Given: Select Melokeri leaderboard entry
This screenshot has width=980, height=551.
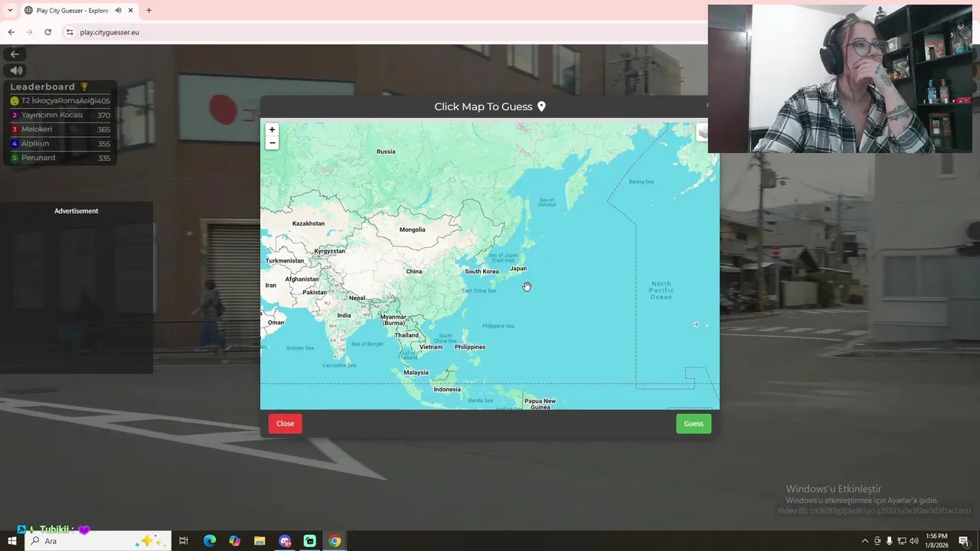Looking at the screenshot, I should point(60,129).
